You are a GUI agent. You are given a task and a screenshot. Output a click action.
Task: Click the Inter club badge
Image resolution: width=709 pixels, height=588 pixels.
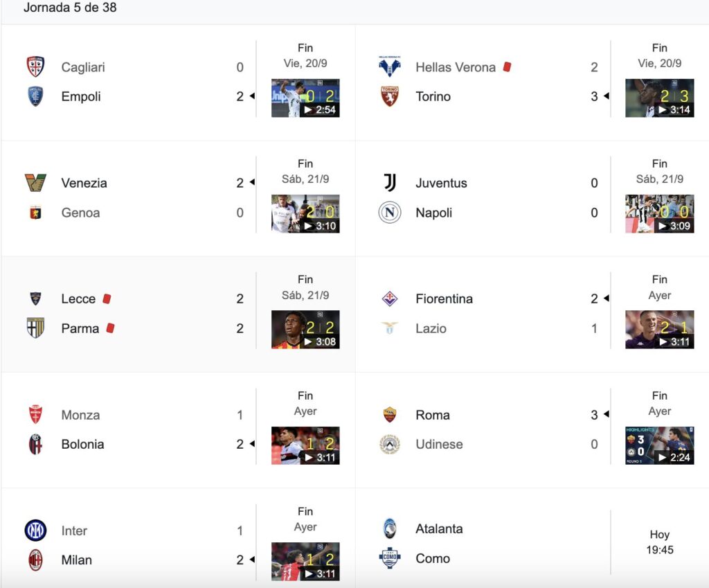pos(35,530)
